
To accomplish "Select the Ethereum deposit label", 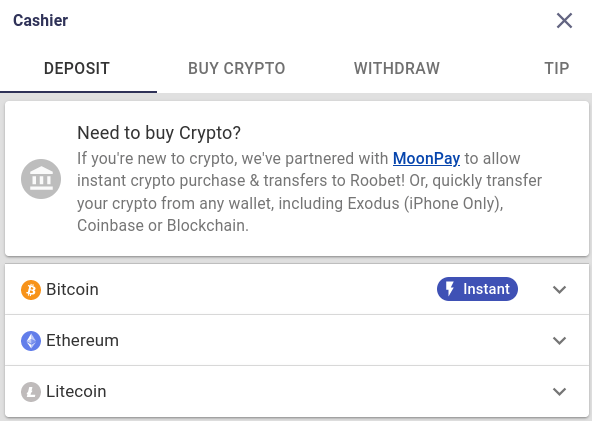I will coord(82,340).
